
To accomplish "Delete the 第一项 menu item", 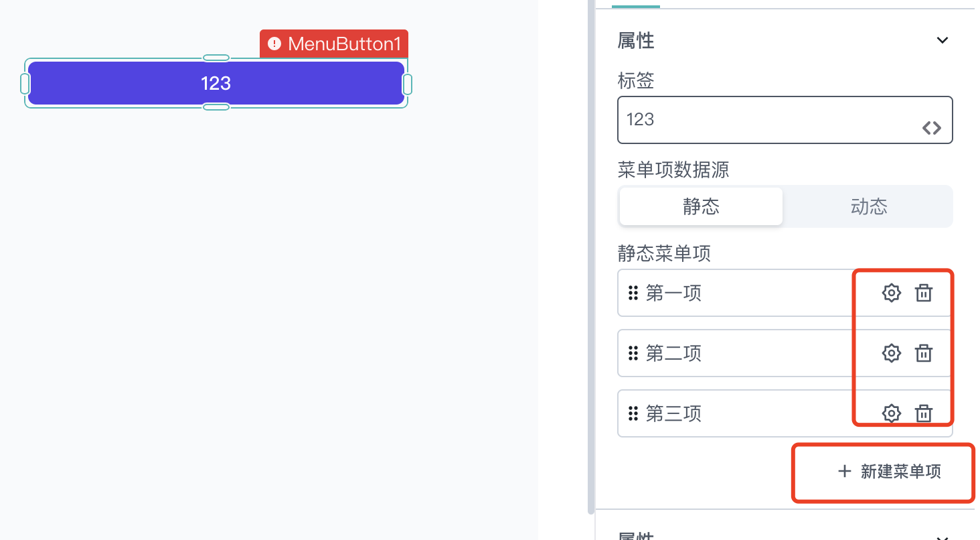I will pyautogui.click(x=924, y=293).
